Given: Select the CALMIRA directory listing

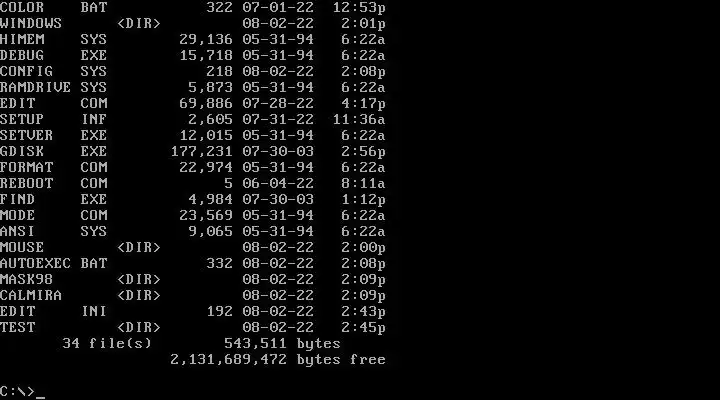Looking at the screenshot, I should pyautogui.click(x=193, y=295).
